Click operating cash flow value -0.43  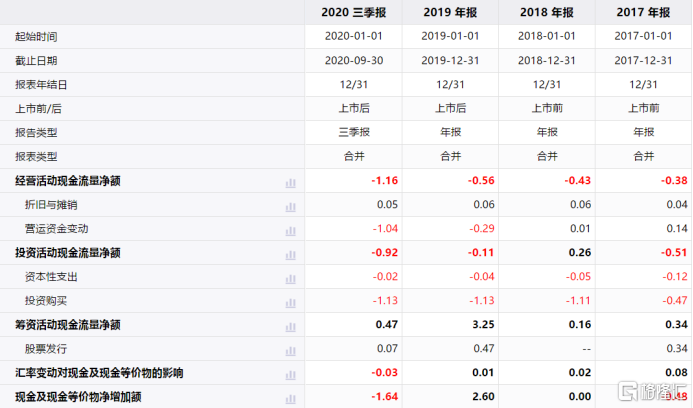[x=578, y=181]
